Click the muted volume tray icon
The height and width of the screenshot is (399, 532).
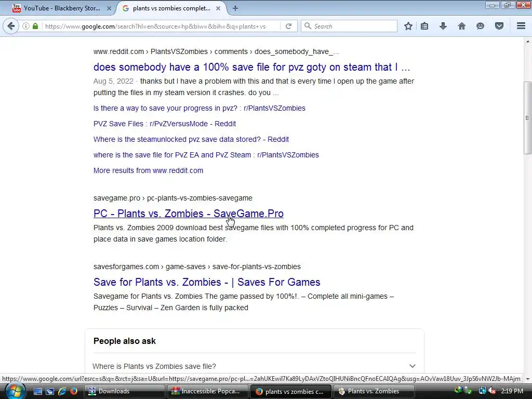[x=492, y=391]
